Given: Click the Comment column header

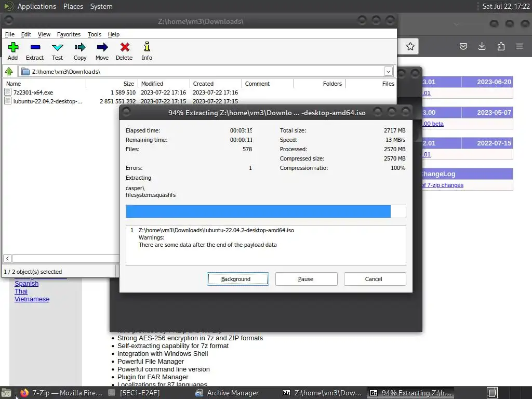Looking at the screenshot, I should (268, 84).
